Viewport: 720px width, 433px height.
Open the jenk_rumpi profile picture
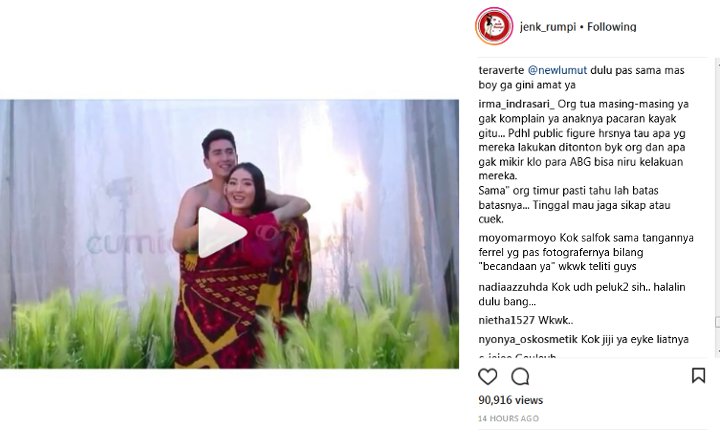494,26
